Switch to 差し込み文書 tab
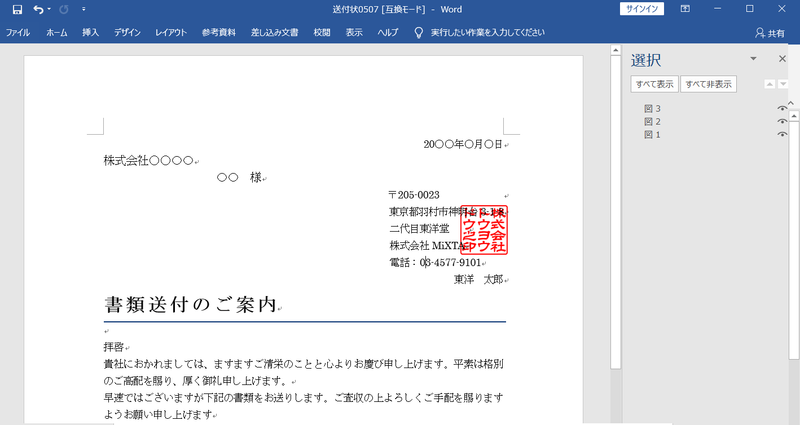The image size is (800, 425). coord(274,33)
